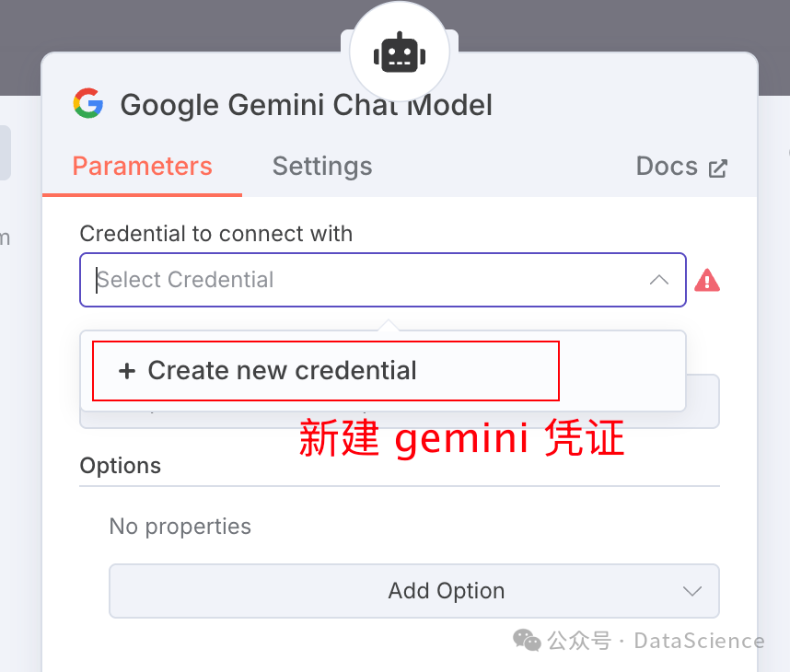
Task: Click the red warning triangle icon
Action: [x=707, y=281]
